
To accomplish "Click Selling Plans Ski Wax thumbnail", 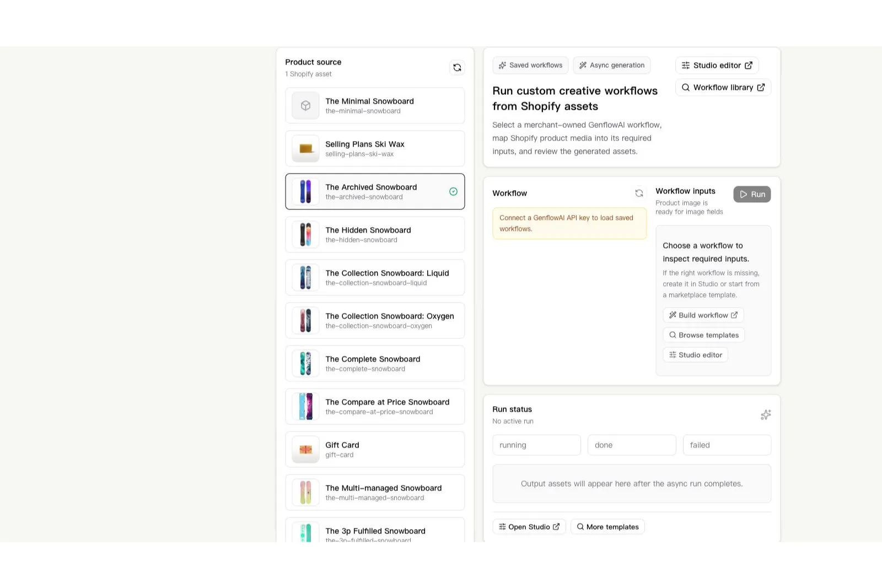I will click(x=305, y=148).
